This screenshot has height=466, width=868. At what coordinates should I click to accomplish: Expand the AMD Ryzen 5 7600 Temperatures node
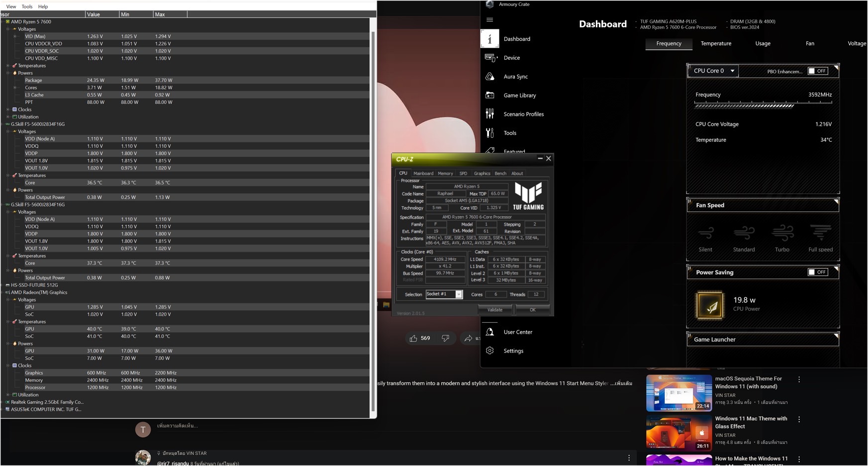[x=8, y=66]
